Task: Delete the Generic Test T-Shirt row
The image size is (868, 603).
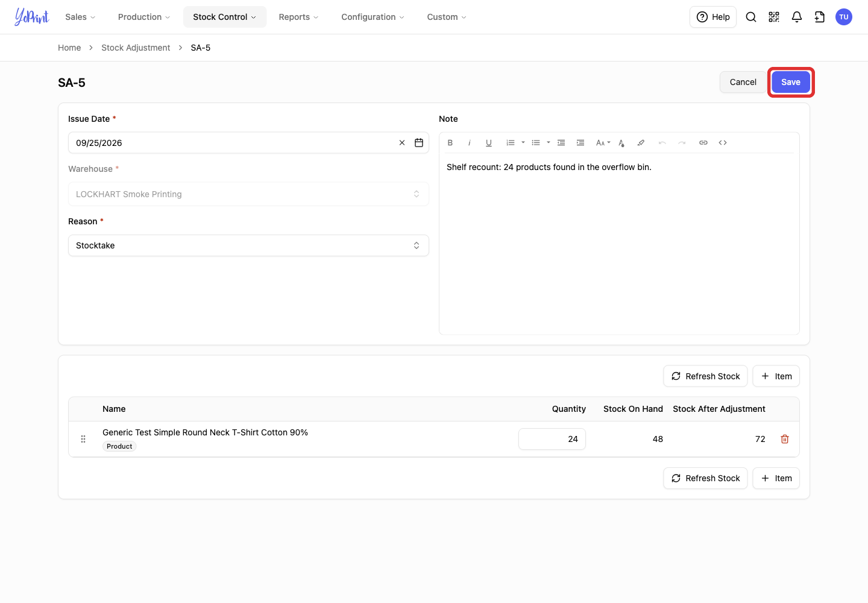Action: tap(785, 439)
